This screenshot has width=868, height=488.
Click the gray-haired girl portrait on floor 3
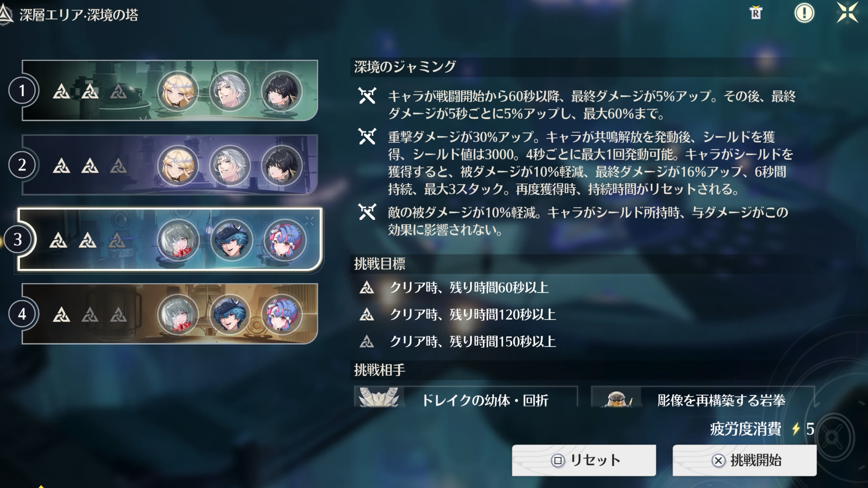(179, 239)
